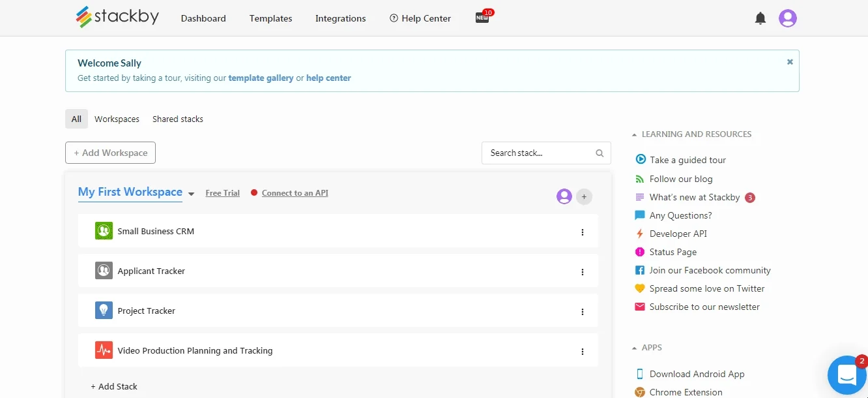Screen dimensions: 868x398
Task: Switch to the Workspaces tab
Action: coord(117,119)
